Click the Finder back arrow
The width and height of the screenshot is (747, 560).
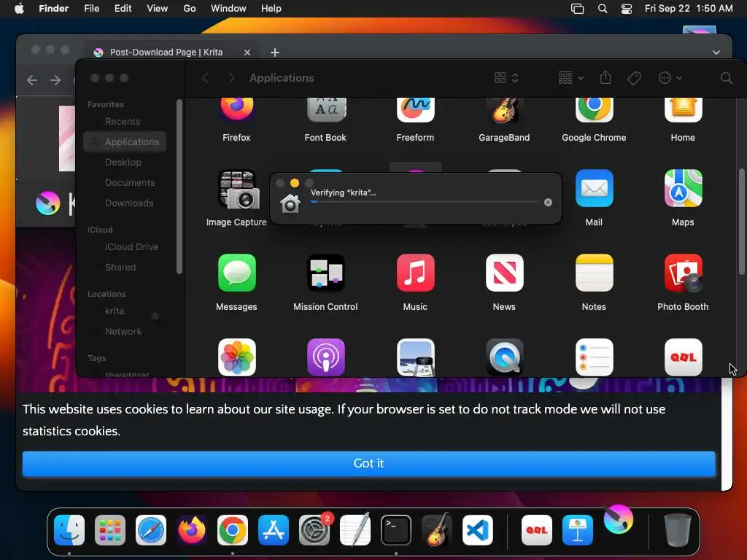[x=206, y=78]
